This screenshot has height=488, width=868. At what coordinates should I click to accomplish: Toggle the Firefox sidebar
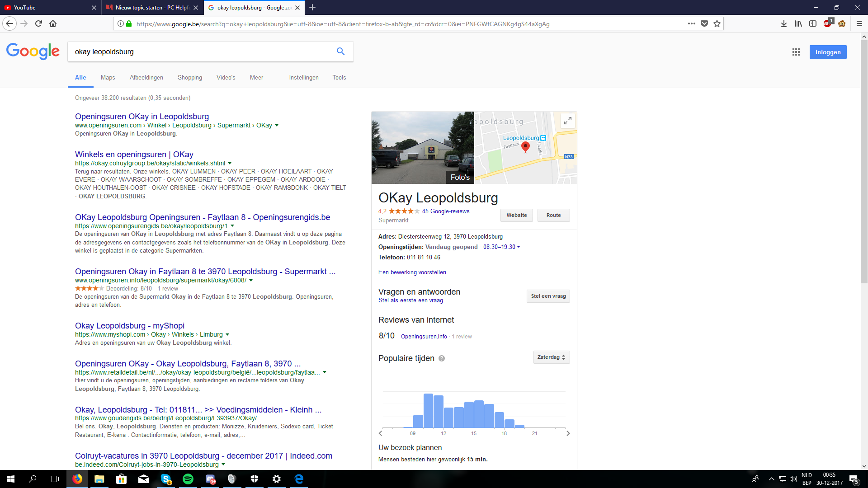point(813,23)
